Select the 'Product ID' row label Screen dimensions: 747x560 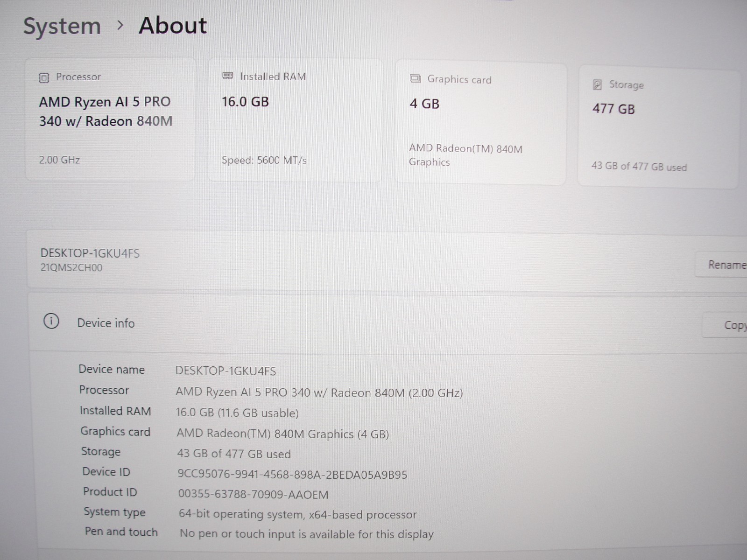click(x=110, y=492)
